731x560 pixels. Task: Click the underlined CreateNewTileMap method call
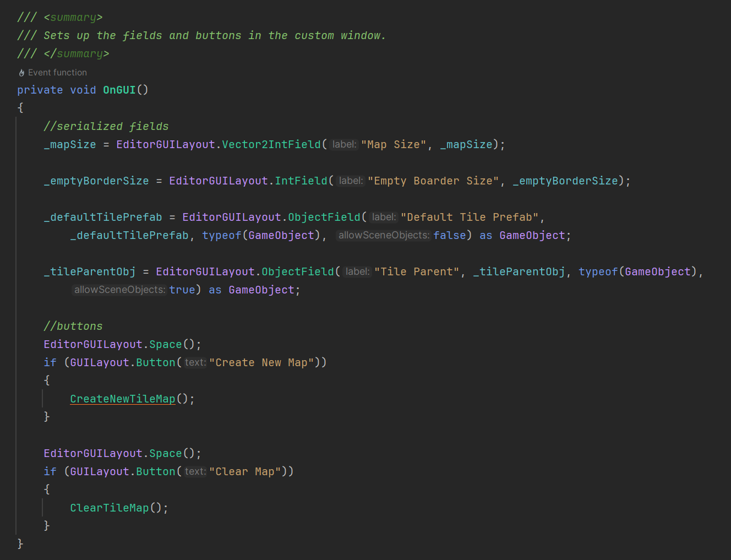click(122, 399)
